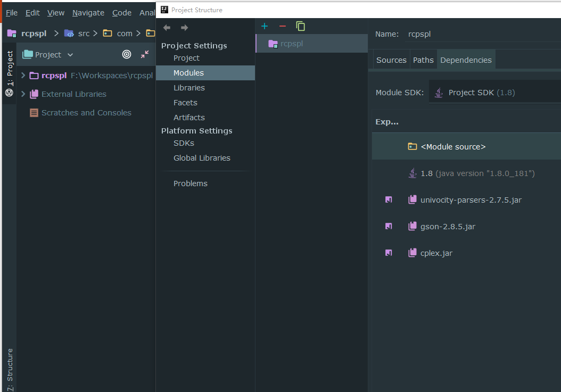Click the locate target icon in Project panel

[127, 54]
